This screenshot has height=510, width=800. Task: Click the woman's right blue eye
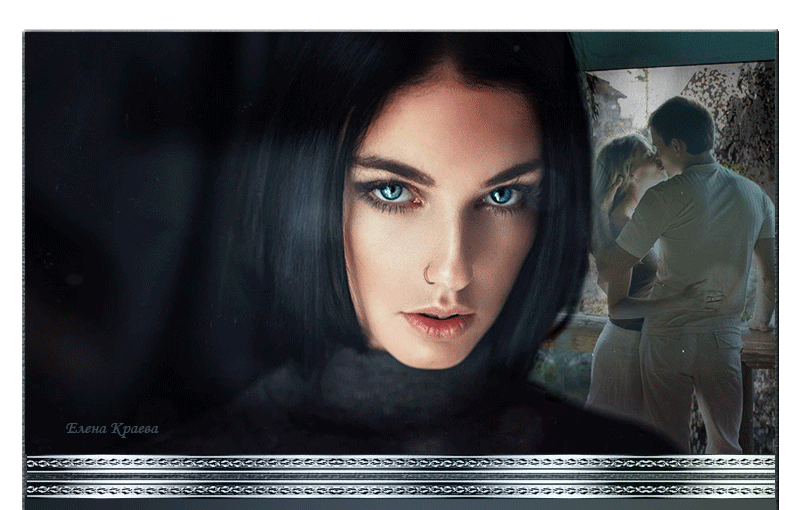click(502, 195)
